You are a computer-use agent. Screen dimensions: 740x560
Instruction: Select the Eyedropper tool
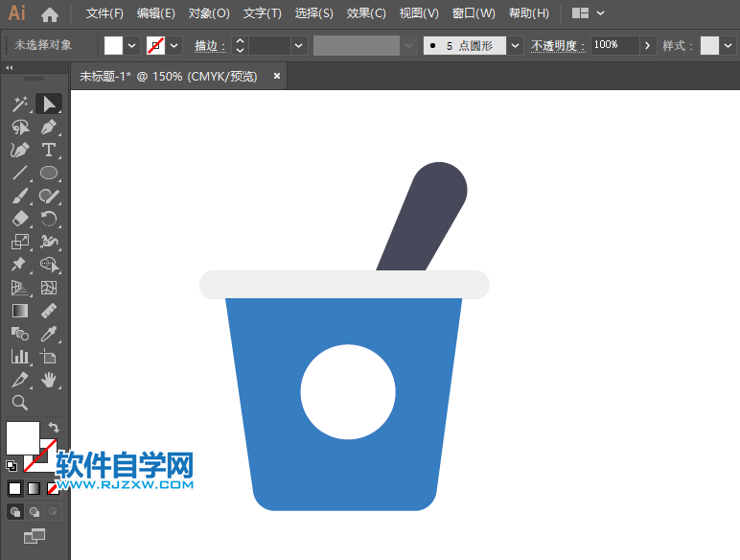[x=49, y=334]
